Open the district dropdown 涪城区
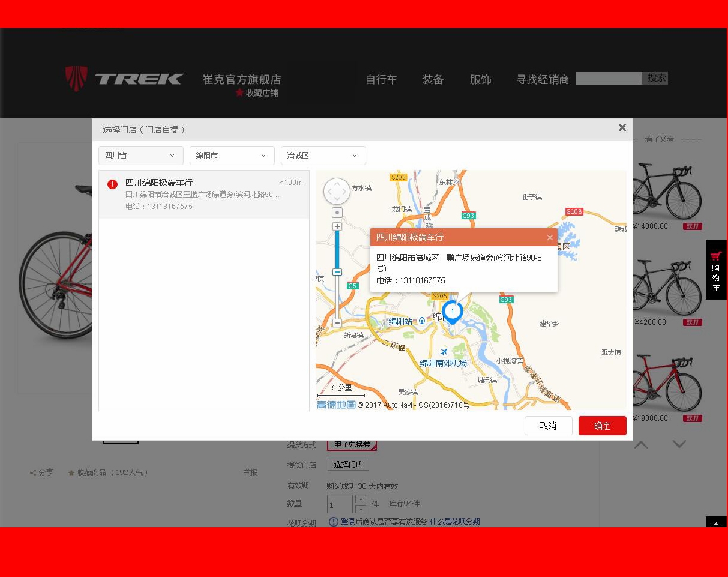The image size is (728, 577). coord(323,156)
